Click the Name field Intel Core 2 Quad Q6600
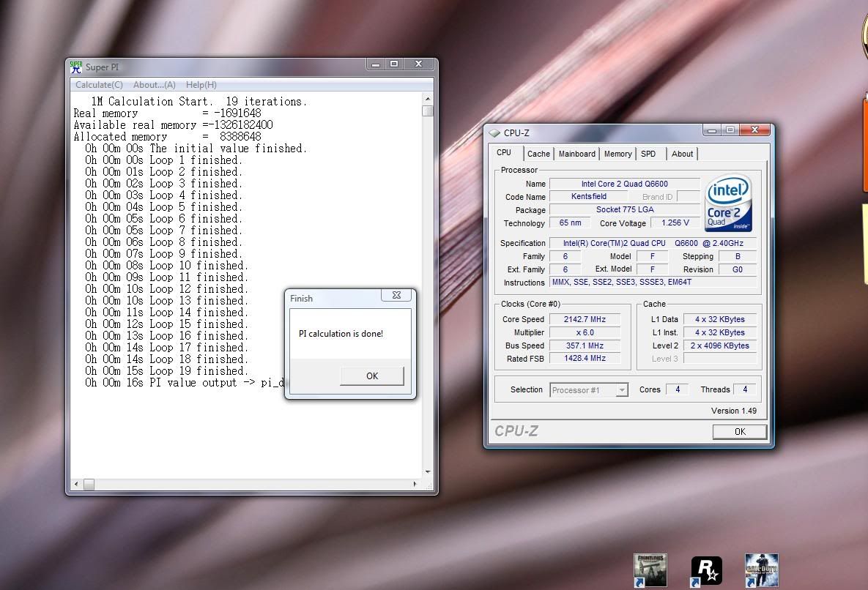The width and height of the screenshot is (868, 590). tap(624, 184)
